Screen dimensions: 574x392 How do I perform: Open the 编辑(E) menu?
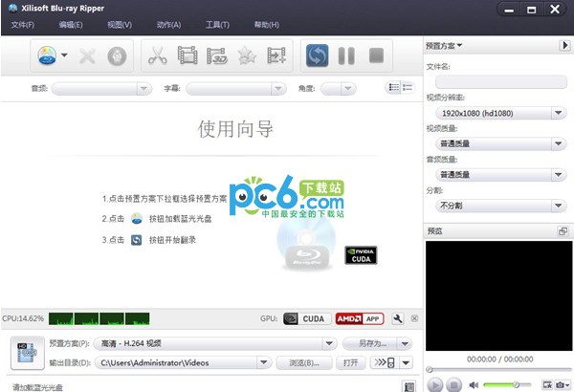coord(71,25)
